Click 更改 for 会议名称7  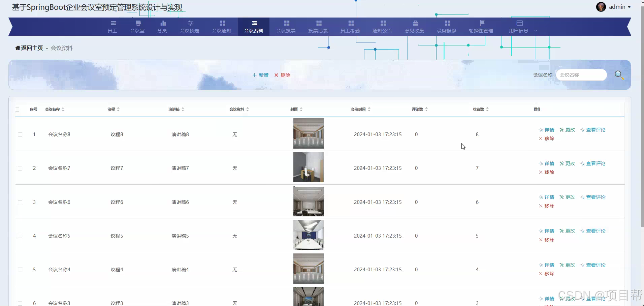tap(567, 163)
